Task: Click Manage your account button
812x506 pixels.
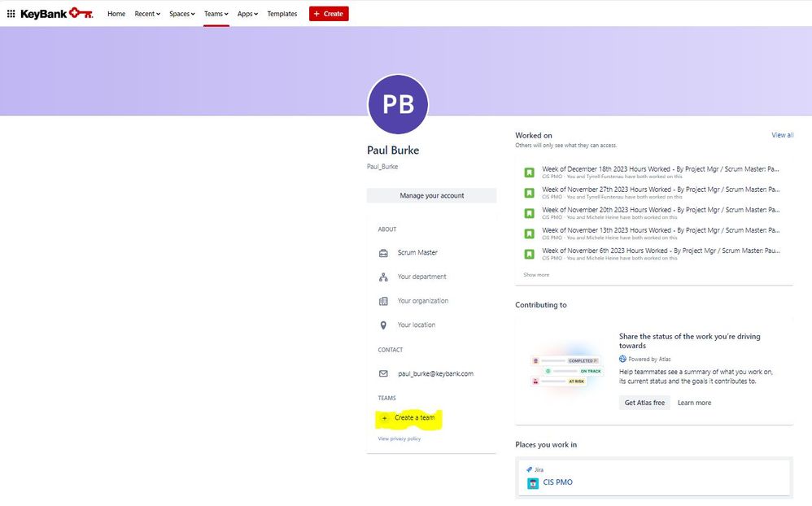Action: pyautogui.click(x=431, y=195)
